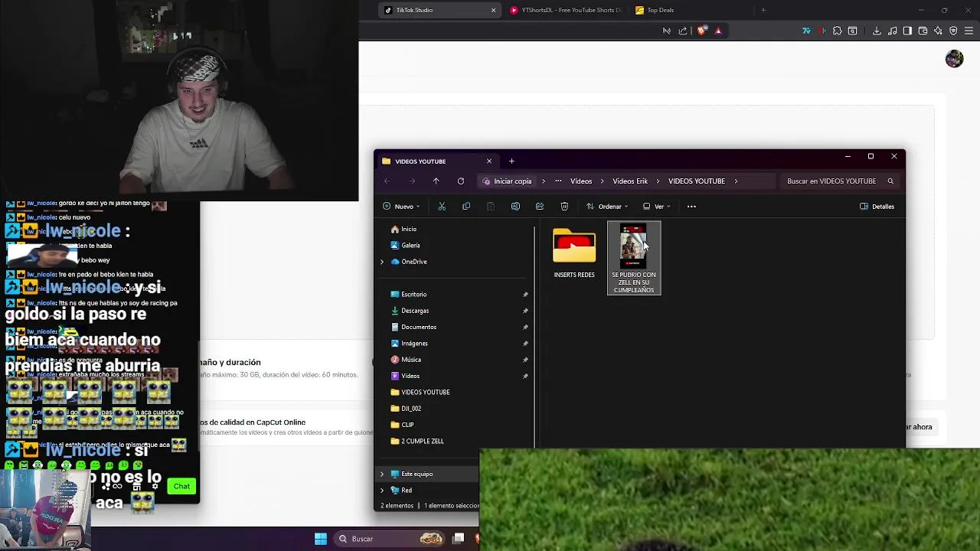Viewport: 980px width, 551px height.
Task: Click the green Chat button
Action: pyautogui.click(x=181, y=486)
